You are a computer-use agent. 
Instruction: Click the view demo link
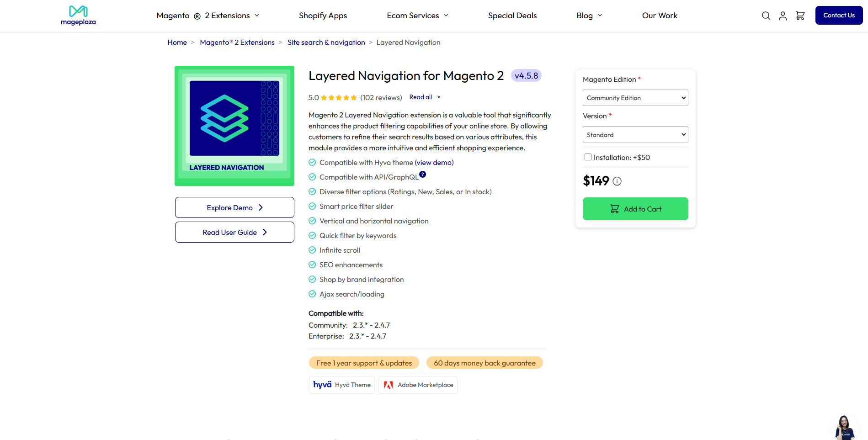(434, 163)
